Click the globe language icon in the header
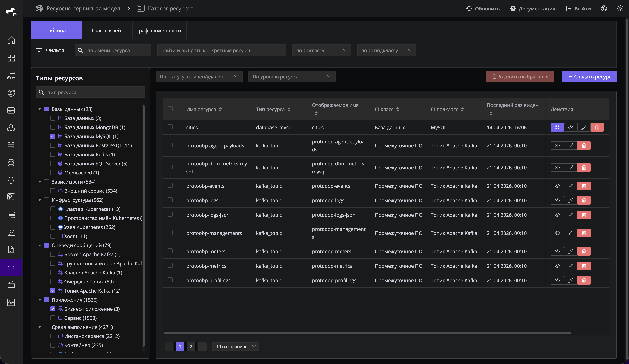 [x=604, y=8]
